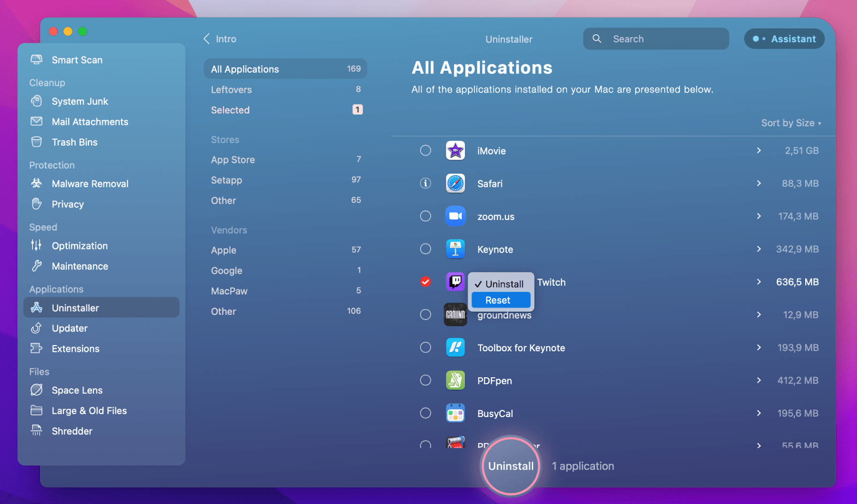Open the Space Lens file tool
857x504 pixels.
(77, 390)
